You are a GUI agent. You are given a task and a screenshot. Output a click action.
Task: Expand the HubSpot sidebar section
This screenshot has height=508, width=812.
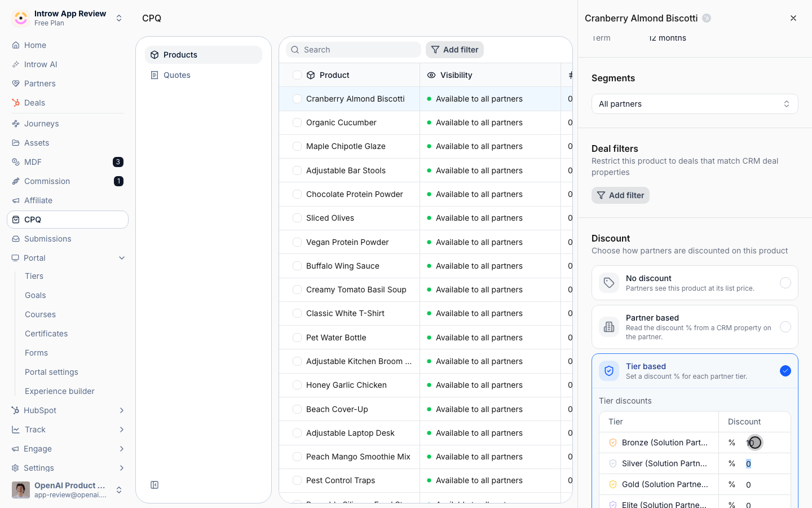122,410
